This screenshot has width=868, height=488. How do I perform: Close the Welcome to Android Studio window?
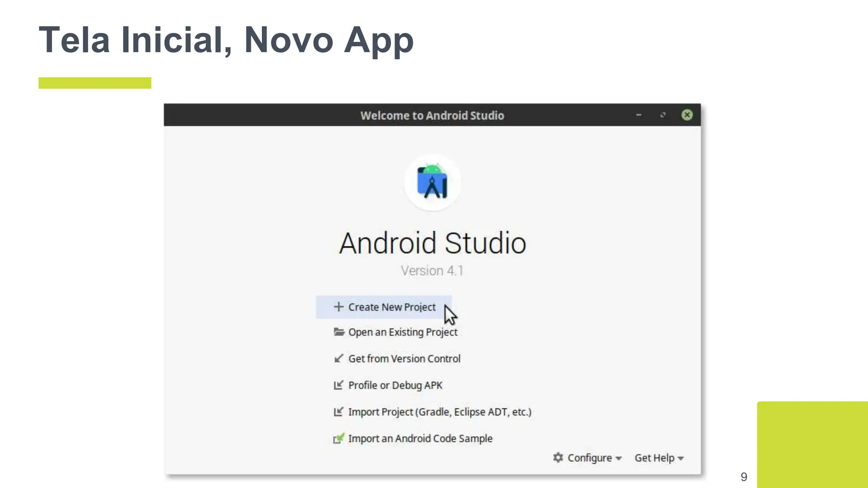(x=687, y=115)
